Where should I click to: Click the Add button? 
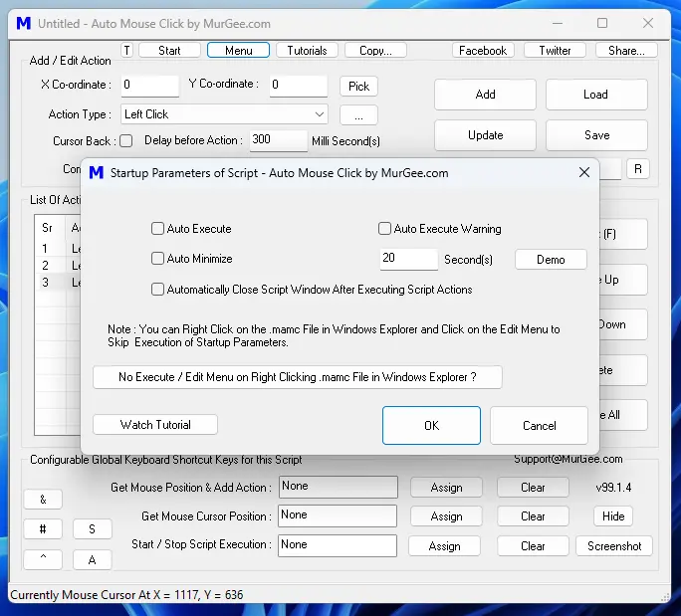pyautogui.click(x=485, y=95)
